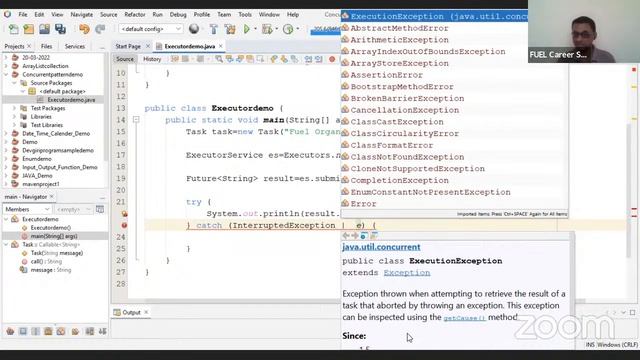Click the Undo arrow icon
Image resolution: width=640 pixels, height=360 pixels.
click(84, 29)
